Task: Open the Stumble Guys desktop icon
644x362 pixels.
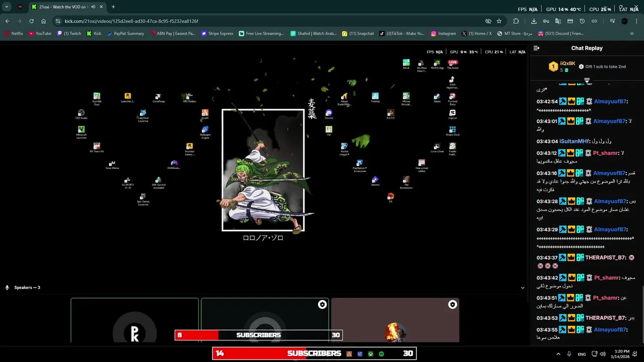Action: pyautogui.click(x=97, y=99)
